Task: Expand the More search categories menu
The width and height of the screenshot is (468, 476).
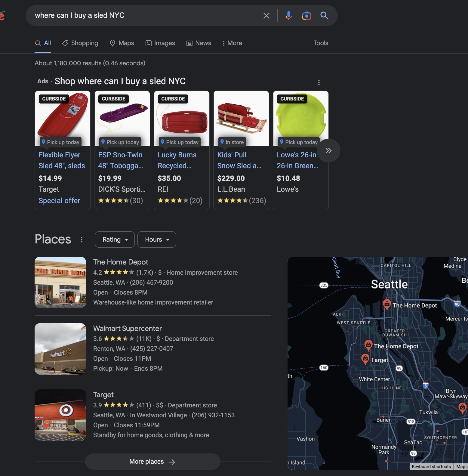Action: point(232,43)
